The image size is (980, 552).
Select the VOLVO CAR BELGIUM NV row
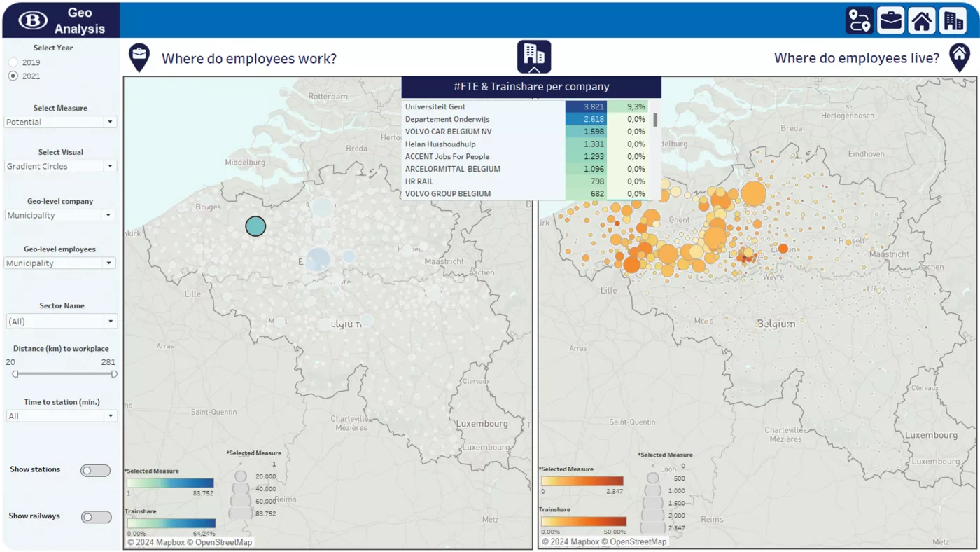[483, 132]
